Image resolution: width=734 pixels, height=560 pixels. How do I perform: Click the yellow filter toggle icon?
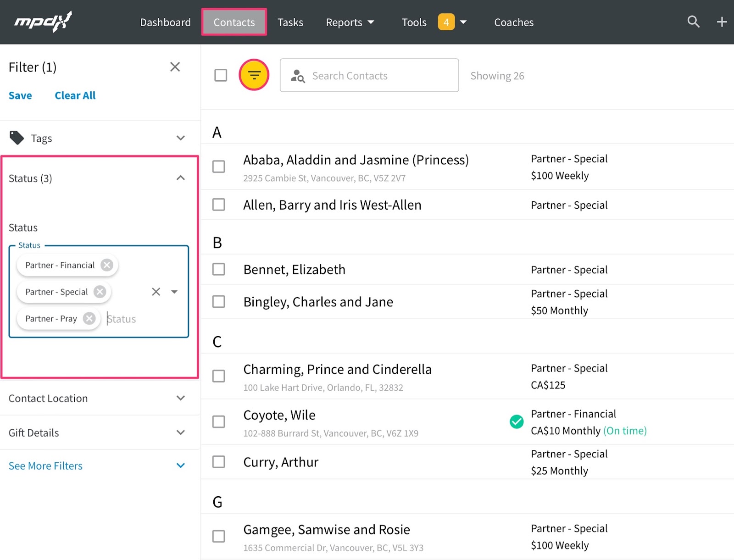(254, 75)
